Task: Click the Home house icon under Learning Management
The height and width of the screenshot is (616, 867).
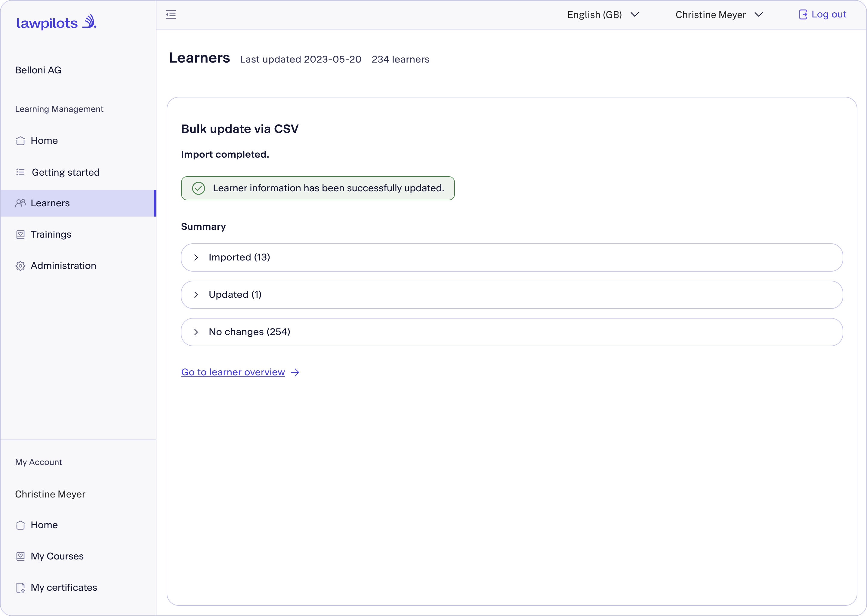Action: (x=20, y=141)
